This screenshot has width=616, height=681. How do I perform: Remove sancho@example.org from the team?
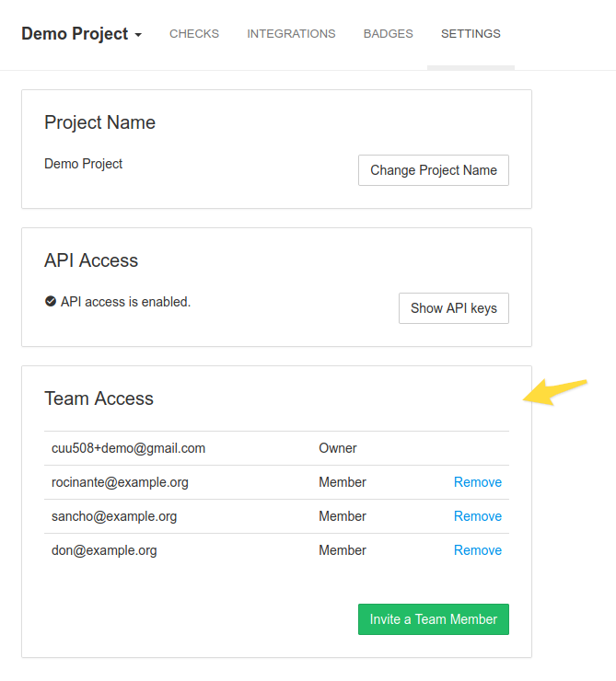pos(477,516)
